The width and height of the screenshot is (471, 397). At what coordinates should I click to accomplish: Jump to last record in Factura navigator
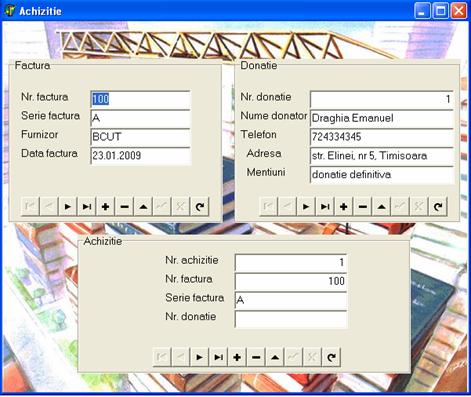pos(87,207)
